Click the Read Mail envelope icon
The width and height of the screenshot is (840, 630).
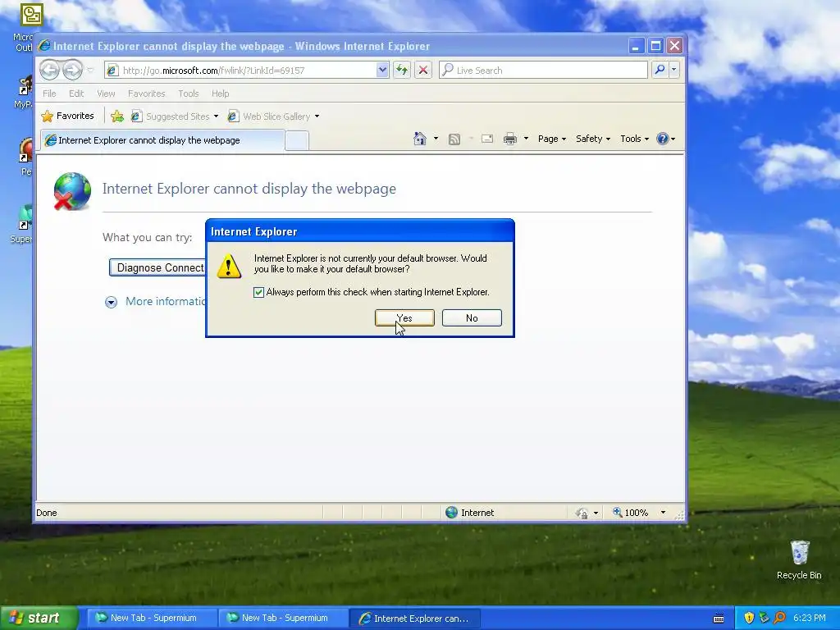click(x=487, y=139)
